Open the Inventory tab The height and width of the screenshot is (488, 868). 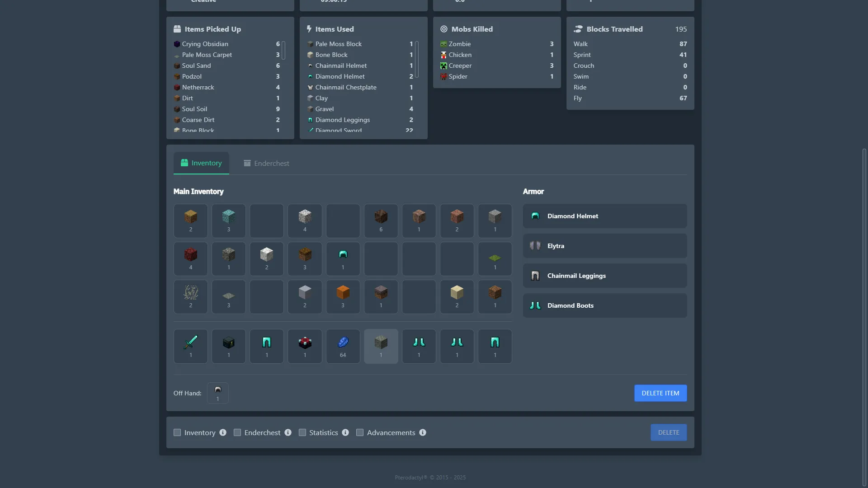point(201,163)
